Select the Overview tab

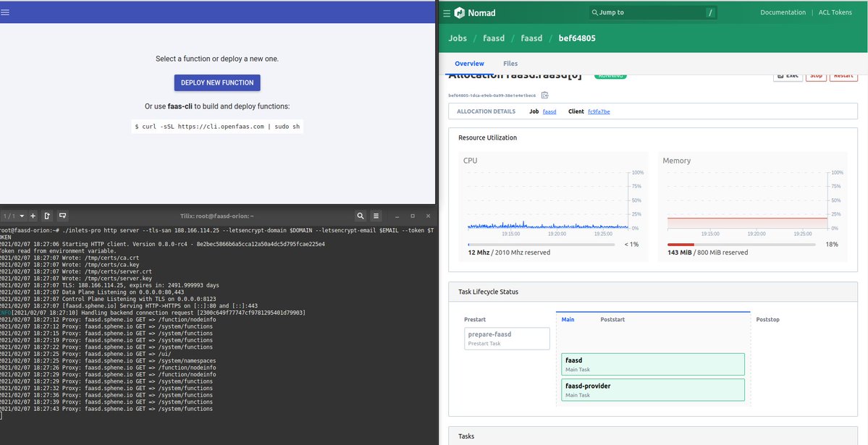[x=469, y=64]
